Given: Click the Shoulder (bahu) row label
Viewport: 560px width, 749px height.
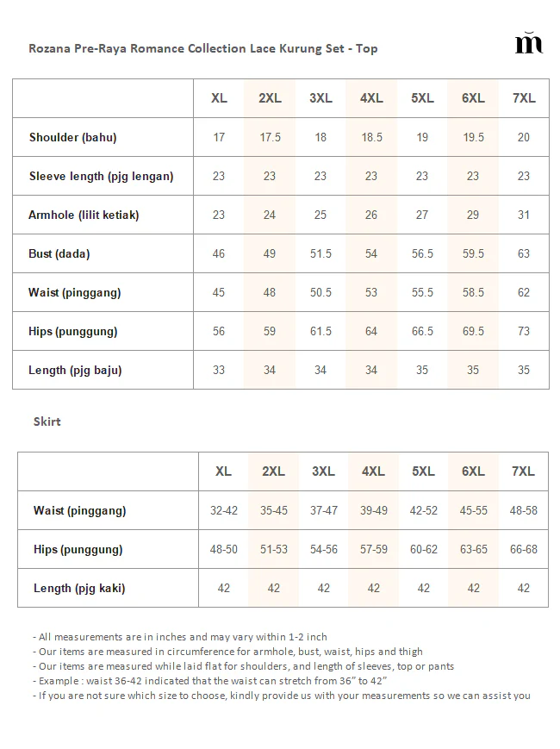Looking at the screenshot, I should [x=72, y=138].
